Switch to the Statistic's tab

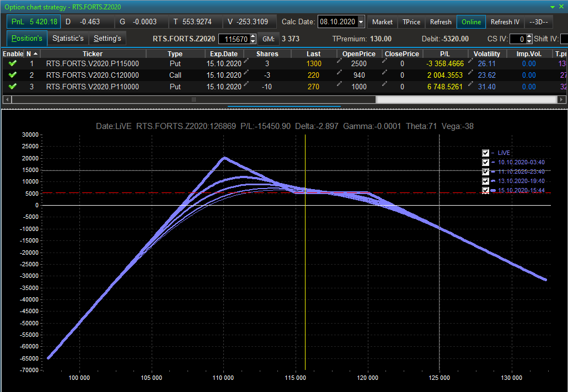coord(68,39)
